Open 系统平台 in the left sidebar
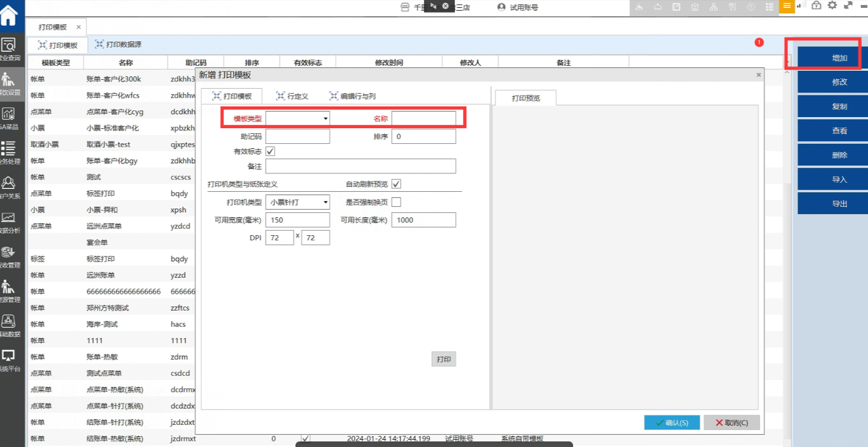868x447 pixels. tap(9, 359)
